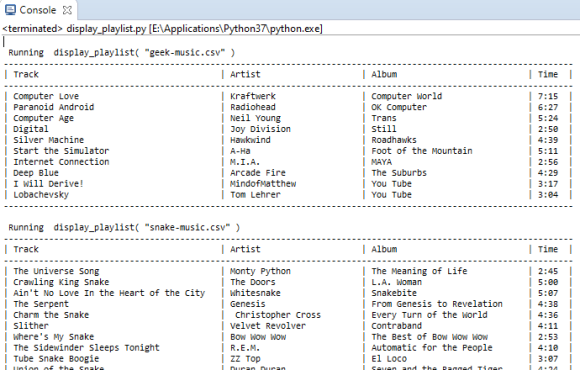Screen dimensions: 580x370
Task: Click the album The Suburbs
Action: [399, 173]
